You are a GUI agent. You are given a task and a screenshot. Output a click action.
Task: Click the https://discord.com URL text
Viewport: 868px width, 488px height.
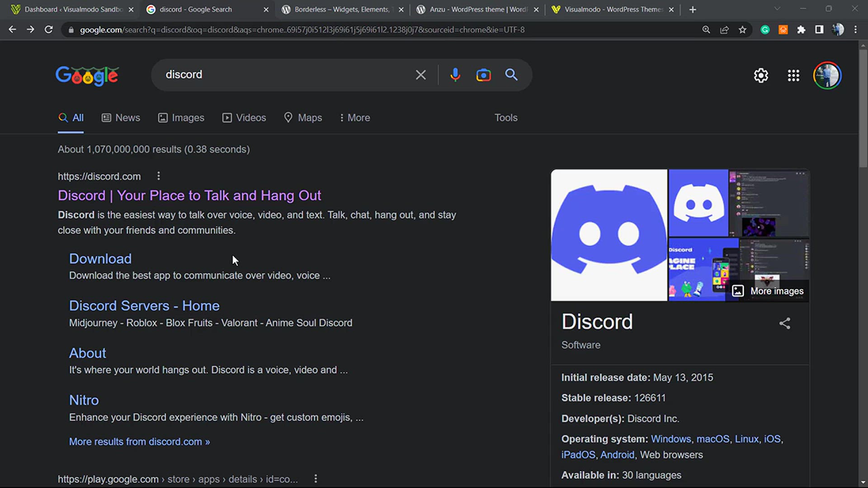[x=99, y=176]
